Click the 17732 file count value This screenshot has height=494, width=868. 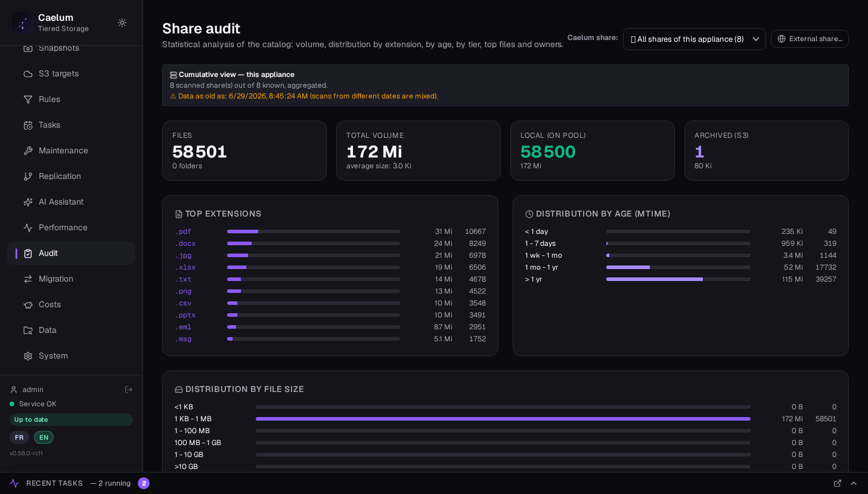click(x=826, y=267)
